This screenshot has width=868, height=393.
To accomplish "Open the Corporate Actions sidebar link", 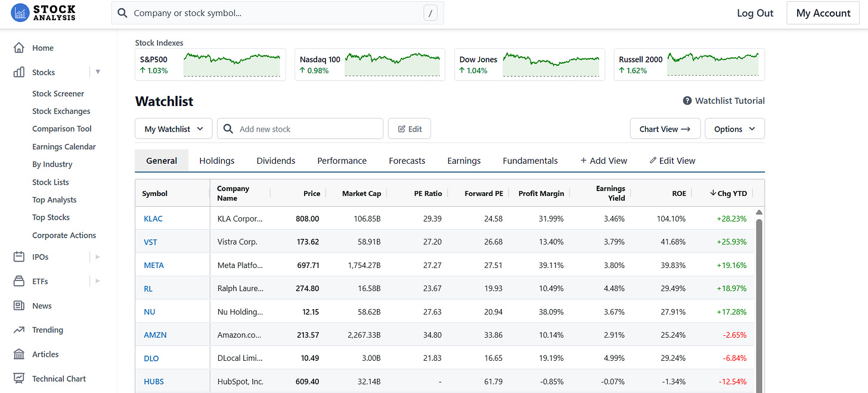I will click(64, 235).
